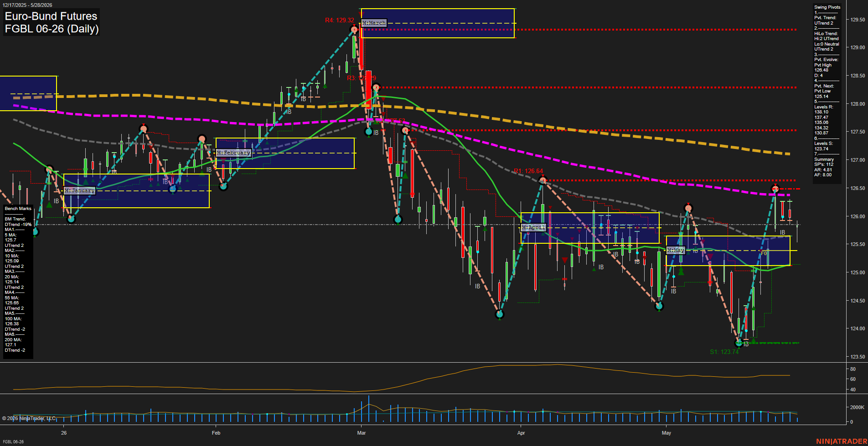Click the Pvt. Evolve: label
This screenshot has height=446, width=868.
(826, 60)
